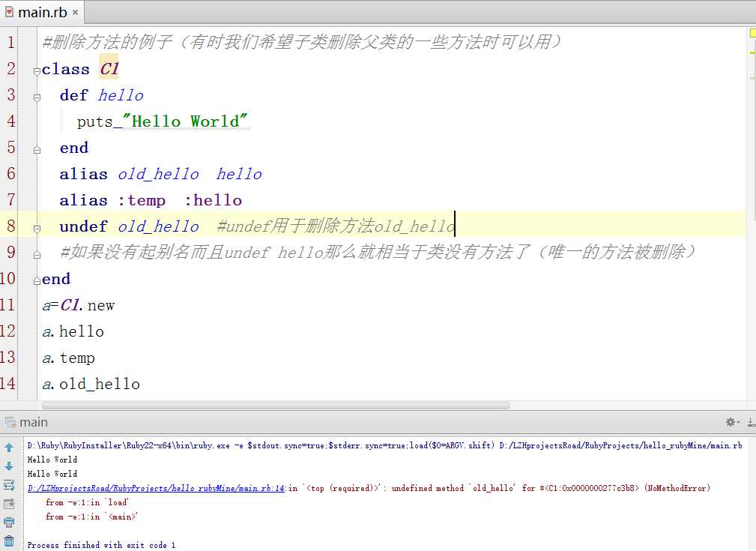Click fold end marker on line 5

(x=37, y=150)
